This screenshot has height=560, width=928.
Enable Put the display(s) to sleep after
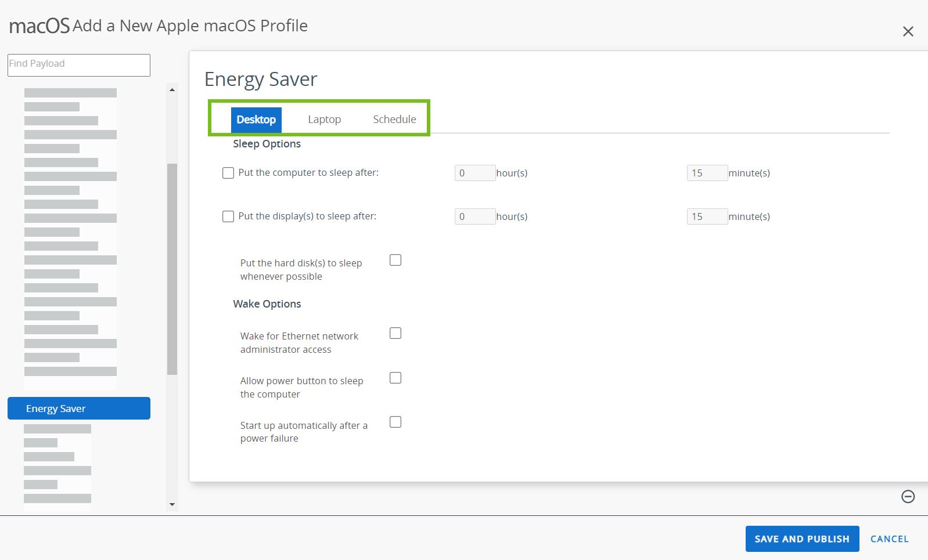click(x=228, y=216)
